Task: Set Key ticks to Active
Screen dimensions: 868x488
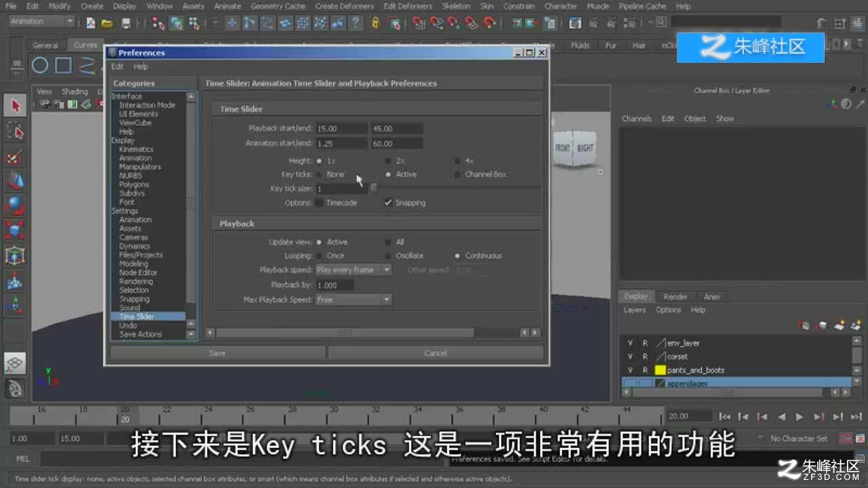Action: pos(388,174)
